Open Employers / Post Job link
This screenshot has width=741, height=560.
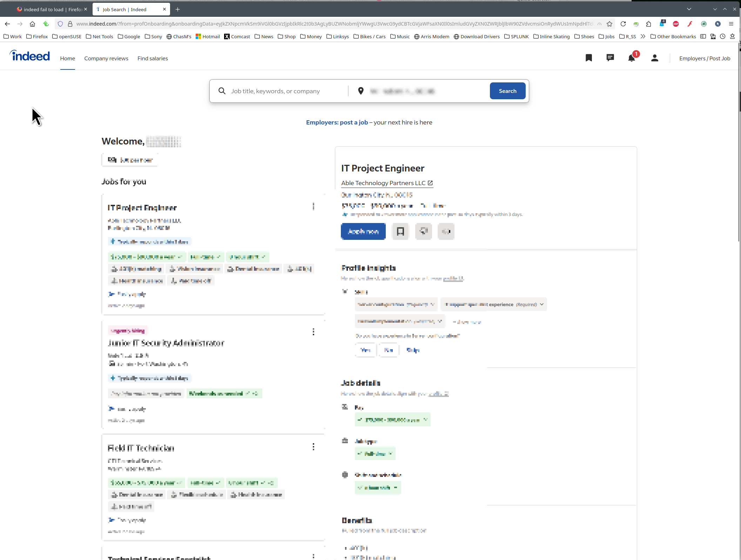click(705, 59)
